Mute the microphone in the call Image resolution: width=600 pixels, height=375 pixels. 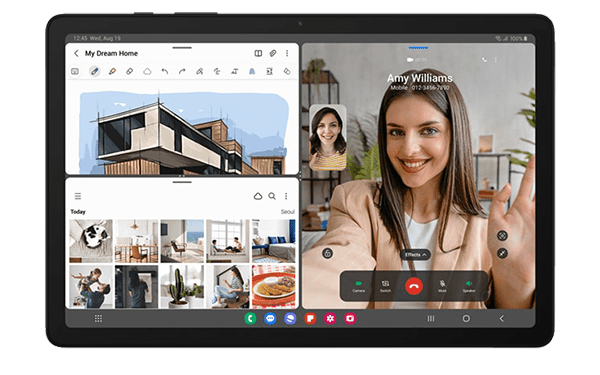point(442,286)
